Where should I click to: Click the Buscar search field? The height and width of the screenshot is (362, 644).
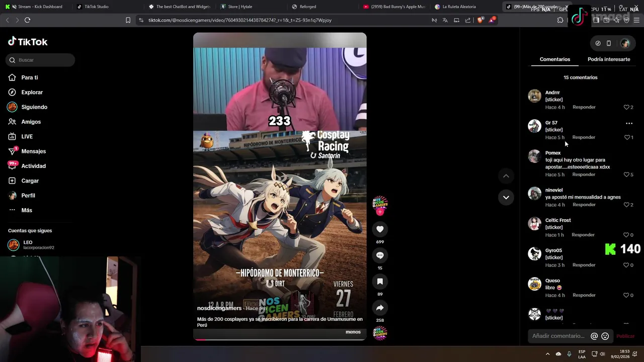pyautogui.click(x=40, y=60)
